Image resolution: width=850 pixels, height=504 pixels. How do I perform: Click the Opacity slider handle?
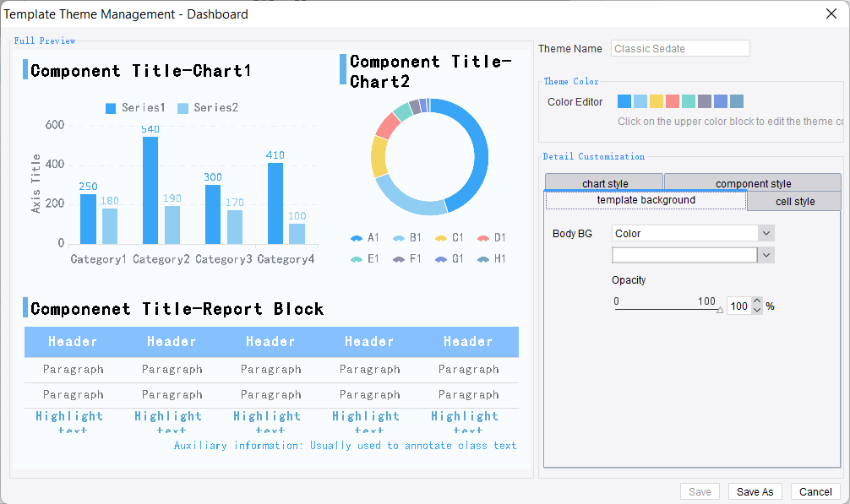tap(720, 310)
